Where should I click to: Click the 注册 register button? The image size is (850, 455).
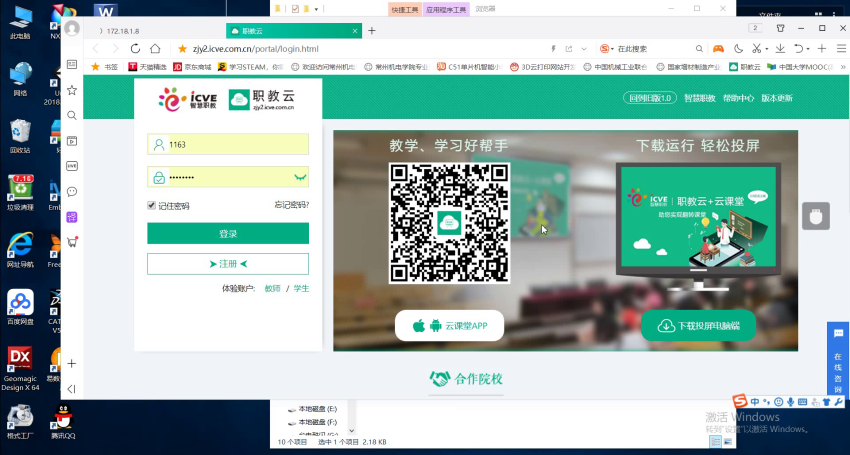point(228,264)
